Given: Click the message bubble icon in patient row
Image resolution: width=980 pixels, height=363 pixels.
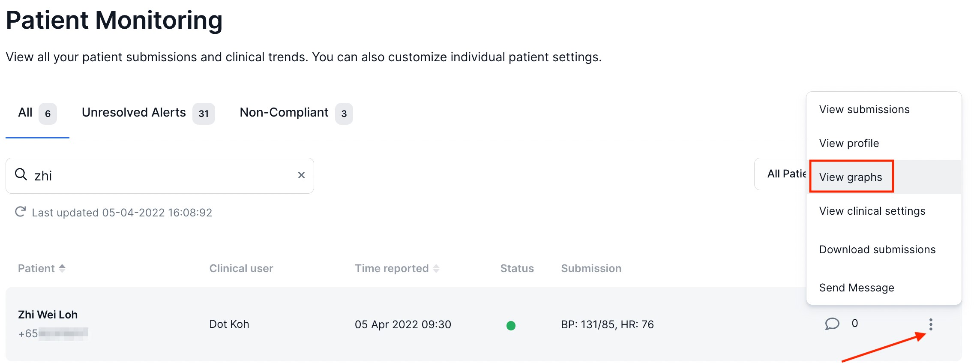Looking at the screenshot, I should [x=832, y=324].
